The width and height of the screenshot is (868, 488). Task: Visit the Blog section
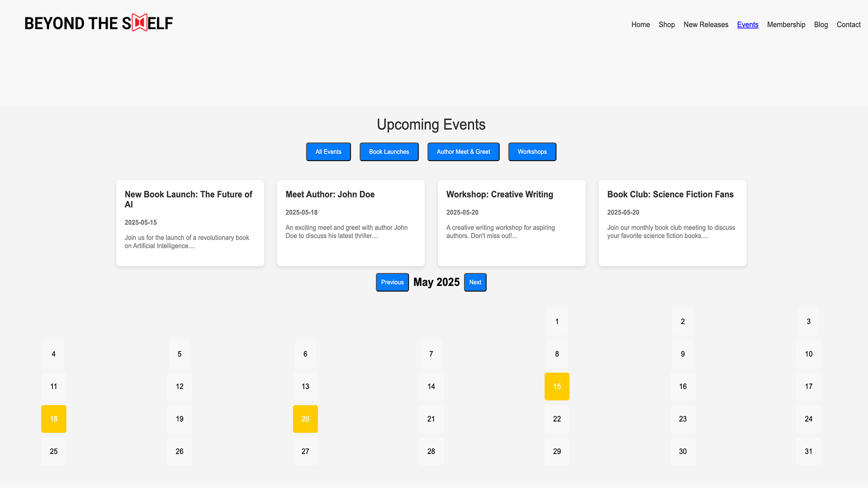pyautogui.click(x=821, y=24)
